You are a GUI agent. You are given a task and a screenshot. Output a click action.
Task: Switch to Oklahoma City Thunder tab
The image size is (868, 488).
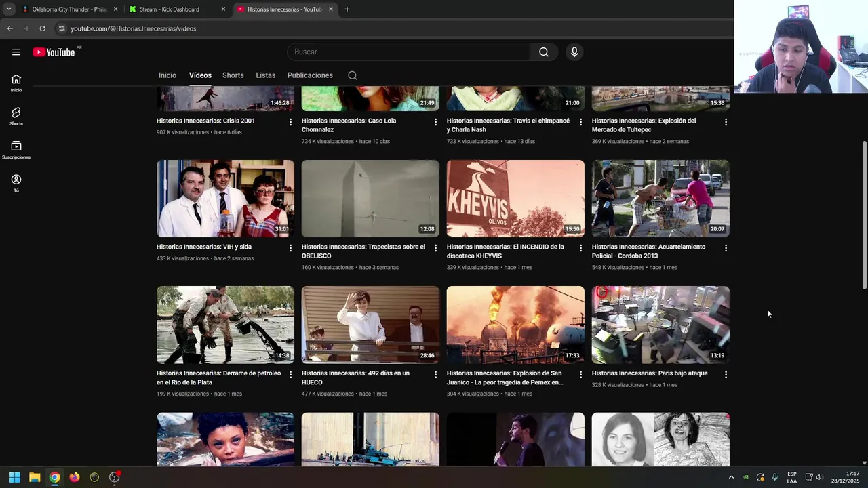(70, 9)
